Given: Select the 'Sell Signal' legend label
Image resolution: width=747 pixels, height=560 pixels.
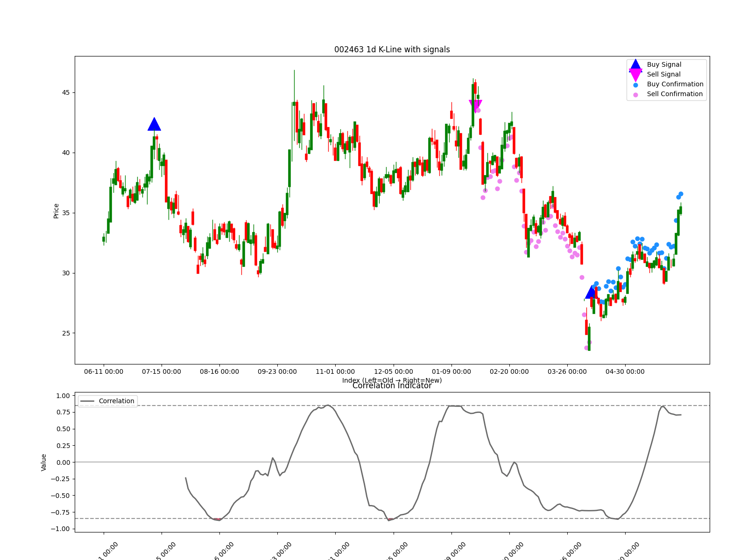Looking at the screenshot, I should (663, 75).
